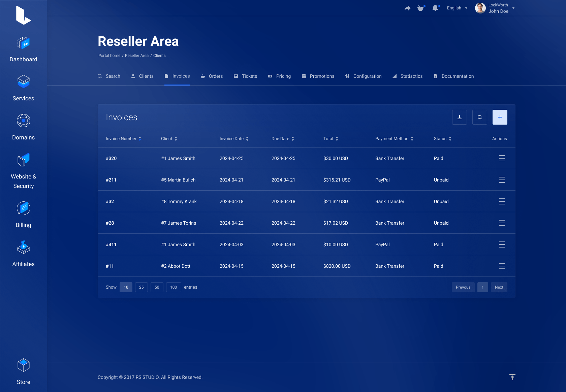
Task: Open actions menu for invoice #320
Action: click(x=502, y=158)
